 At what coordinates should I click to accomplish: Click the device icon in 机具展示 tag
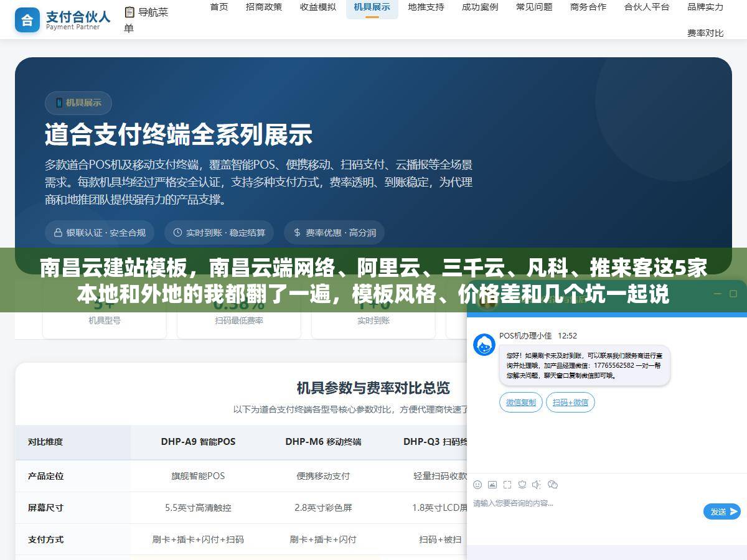coord(60,103)
